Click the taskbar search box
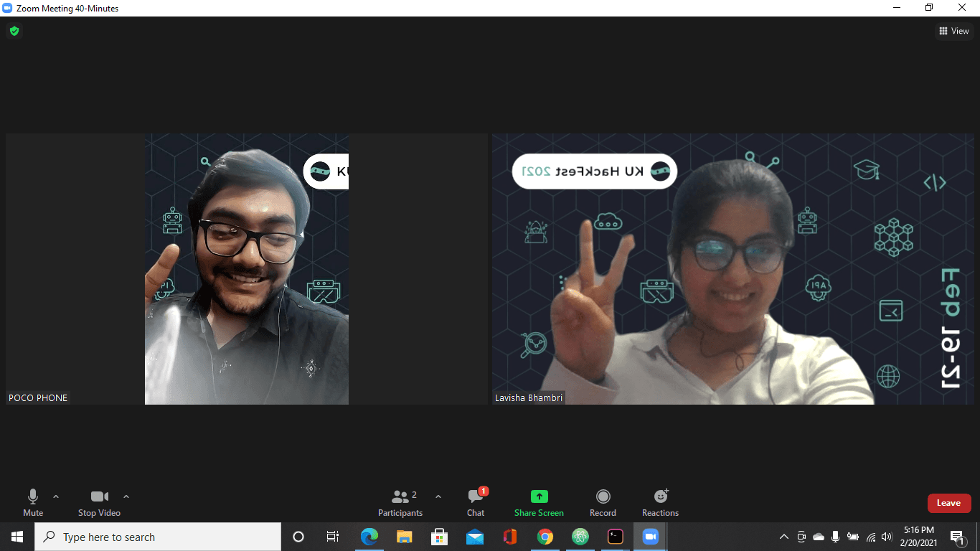The height and width of the screenshot is (551, 980). [x=158, y=537]
